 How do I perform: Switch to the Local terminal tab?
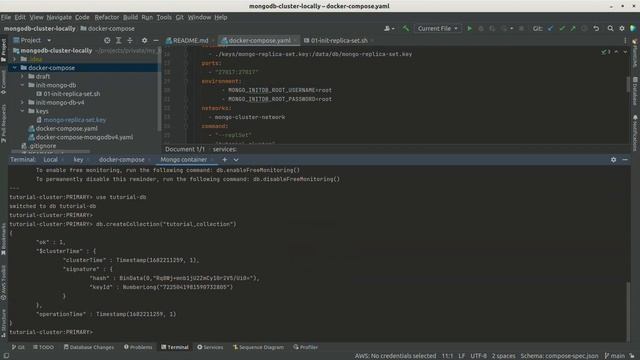(51, 160)
